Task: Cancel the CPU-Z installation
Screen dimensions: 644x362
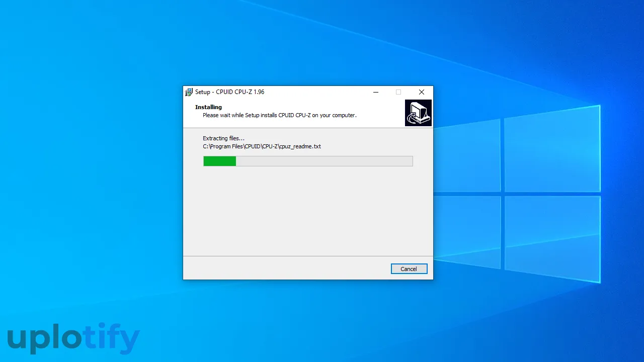Action: (409, 269)
